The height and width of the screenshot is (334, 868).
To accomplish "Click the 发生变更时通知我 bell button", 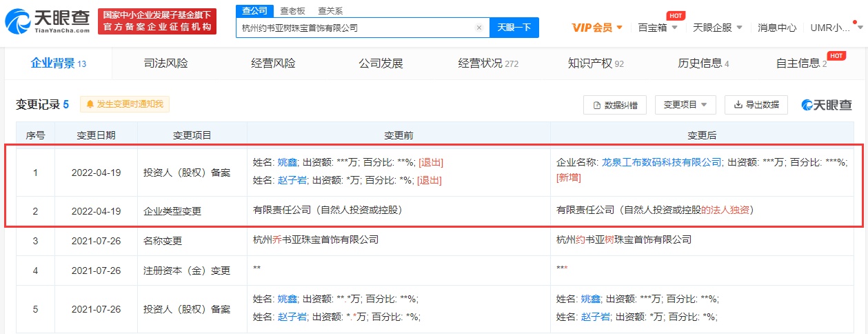I will pos(125,104).
